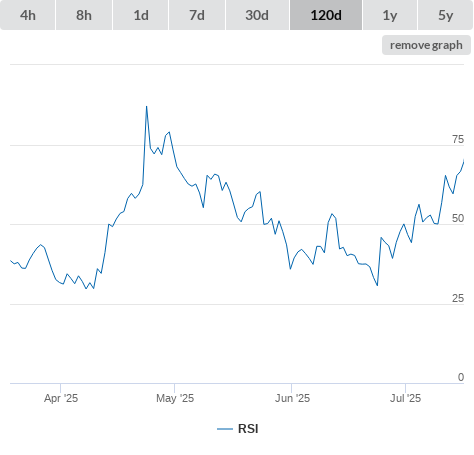This screenshot has width=474, height=455.
Task: Click the 0 y-axis label
Action: tap(461, 377)
